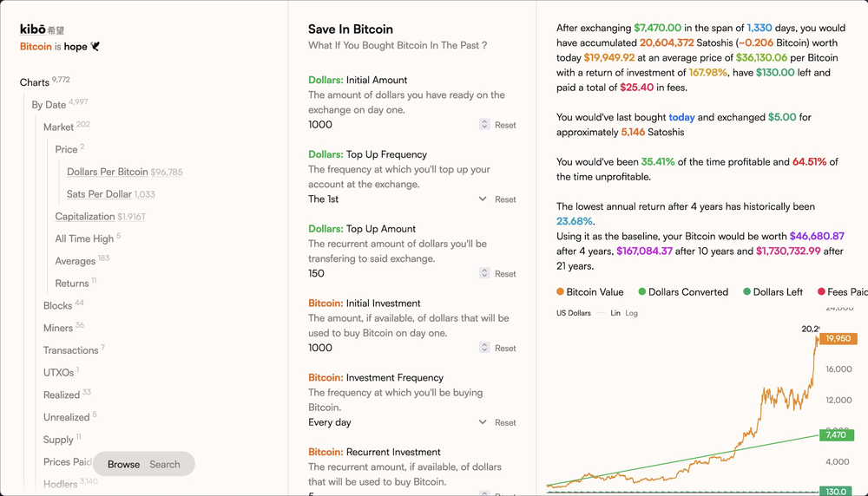Open the Investment Frequency dropdown
This screenshot has height=496, width=868.
tap(483, 422)
